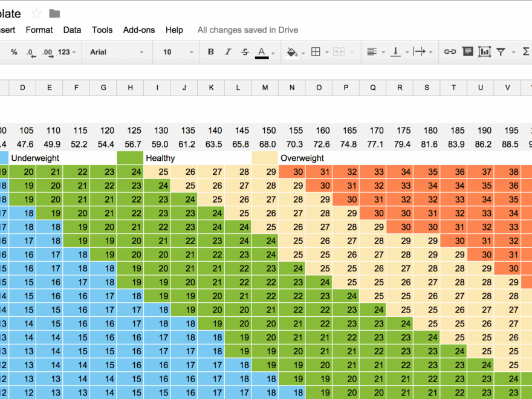Open the functions list with the sigma icon
The height and width of the screenshot is (399, 532).
(527, 52)
